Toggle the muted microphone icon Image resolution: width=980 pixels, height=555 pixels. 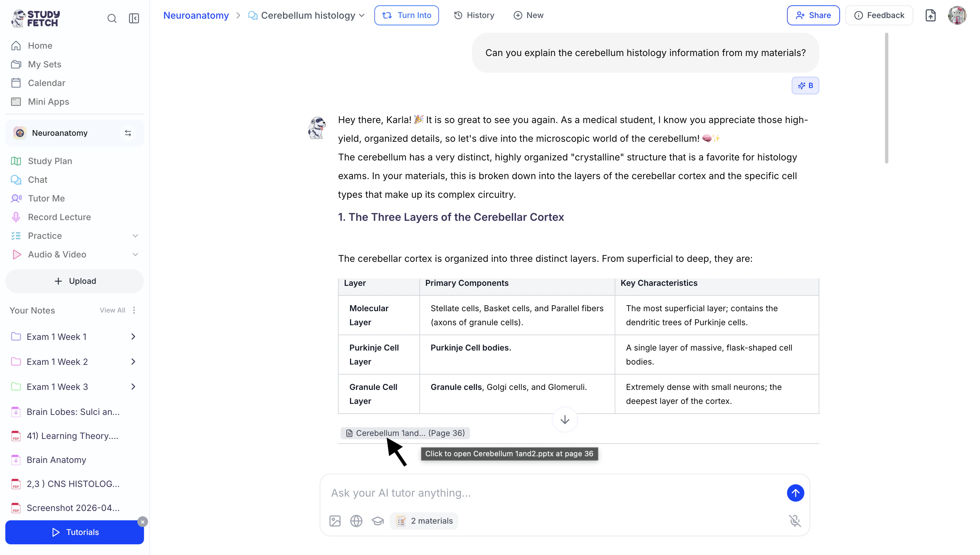(x=795, y=521)
